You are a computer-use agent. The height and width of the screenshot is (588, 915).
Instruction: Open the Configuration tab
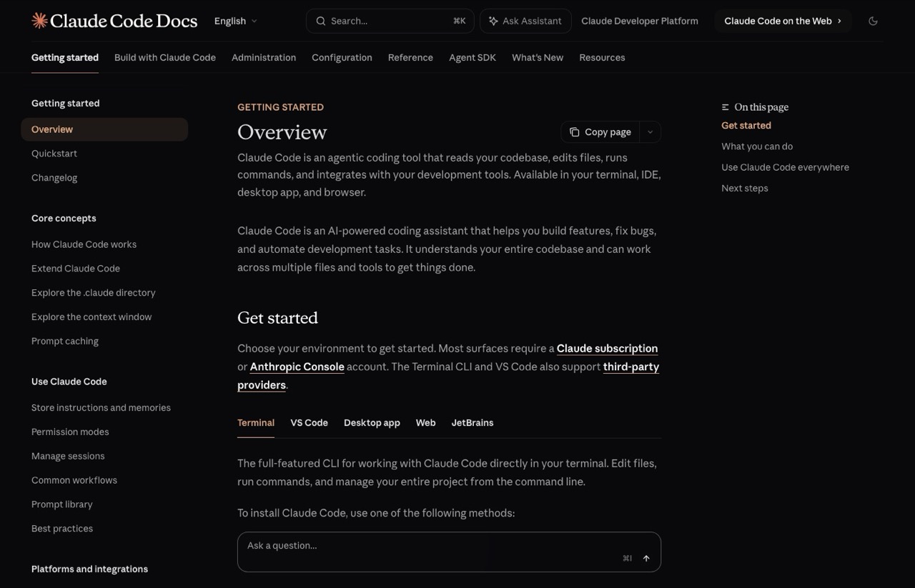pyautogui.click(x=342, y=58)
